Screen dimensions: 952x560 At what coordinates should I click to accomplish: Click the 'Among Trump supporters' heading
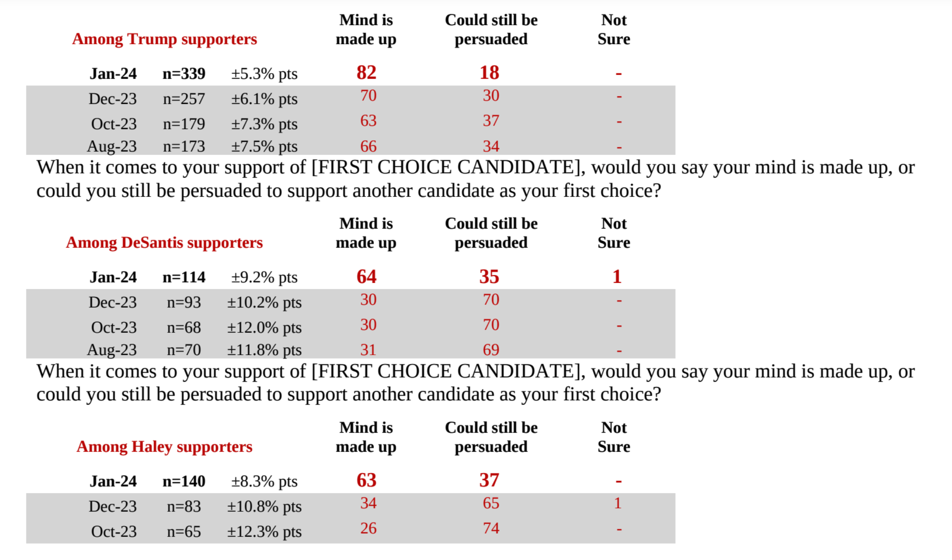point(164,39)
